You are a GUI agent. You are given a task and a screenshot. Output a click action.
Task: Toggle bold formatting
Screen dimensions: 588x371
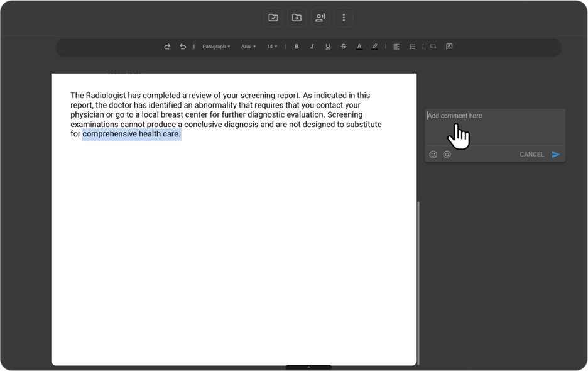[x=297, y=47]
